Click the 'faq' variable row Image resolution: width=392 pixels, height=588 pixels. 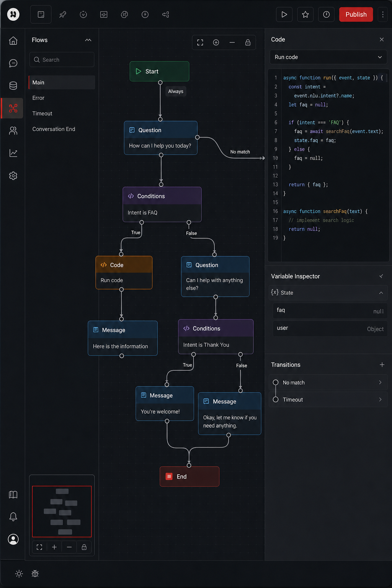[330, 311]
